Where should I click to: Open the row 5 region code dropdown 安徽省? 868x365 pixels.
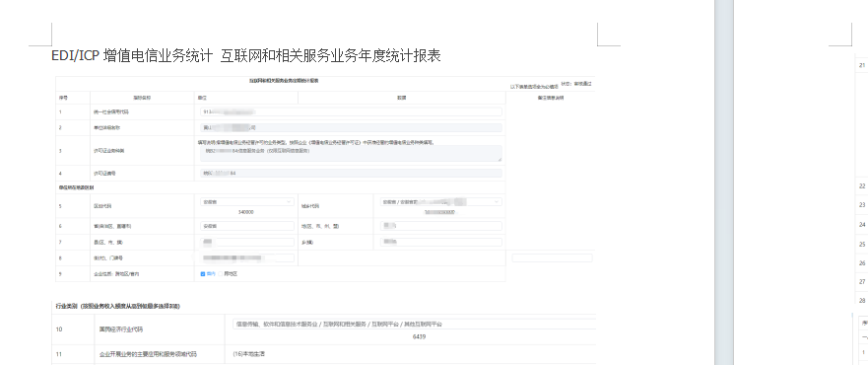(247, 202)
